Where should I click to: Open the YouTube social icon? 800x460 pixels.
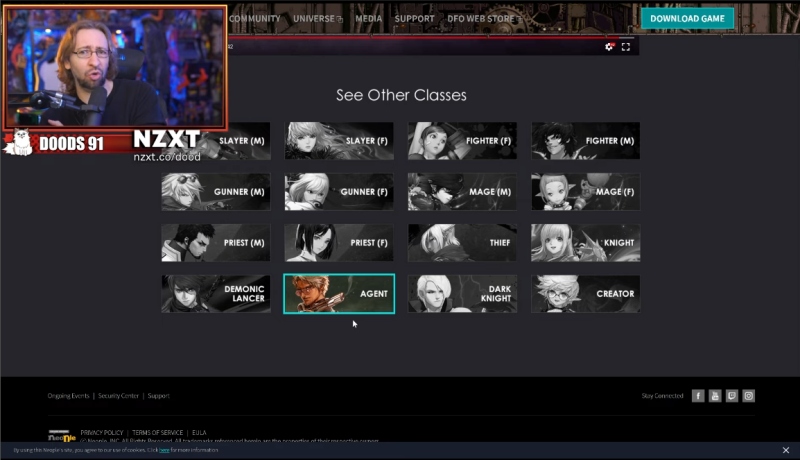pyautogui.click(x=715, y=396)
